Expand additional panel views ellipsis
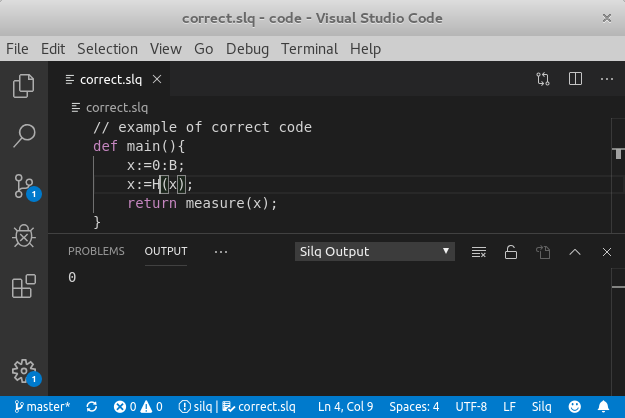 [x=221, y=252]
